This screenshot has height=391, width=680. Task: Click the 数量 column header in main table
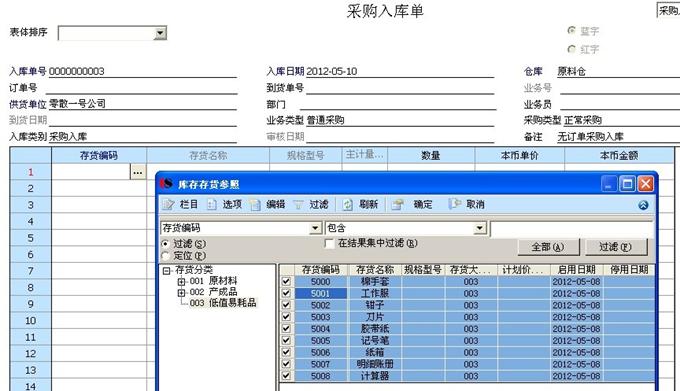tap(431, 155)
